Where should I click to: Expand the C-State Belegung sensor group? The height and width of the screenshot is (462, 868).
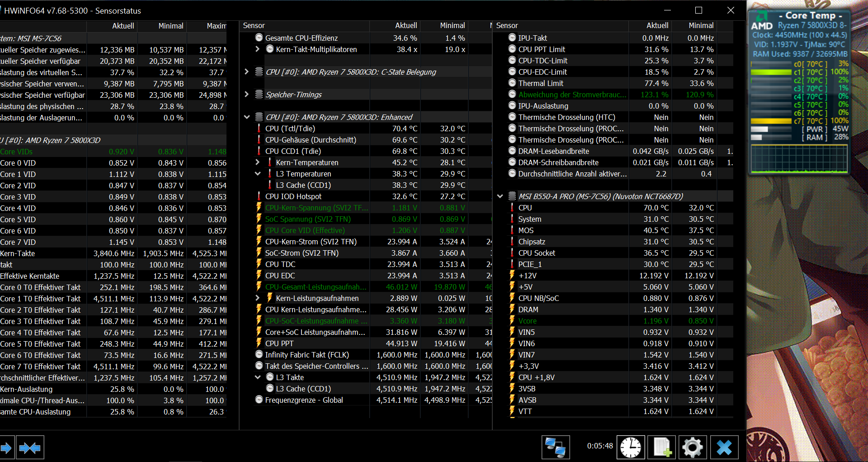(246, 71)
